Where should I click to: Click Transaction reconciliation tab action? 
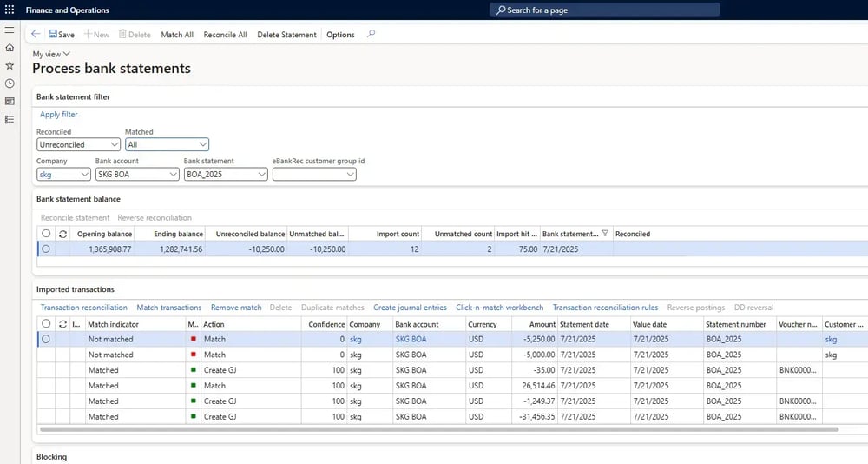tap(83, 307)
